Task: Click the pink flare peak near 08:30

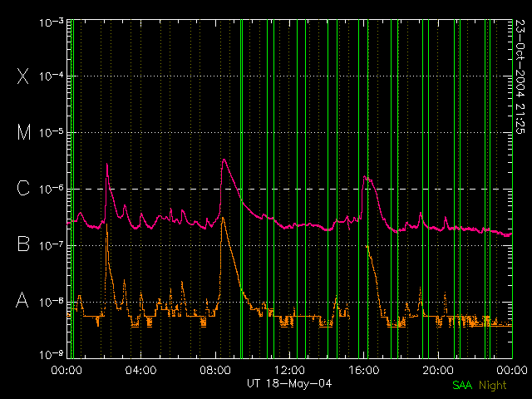Action: [x=224, y=160]
